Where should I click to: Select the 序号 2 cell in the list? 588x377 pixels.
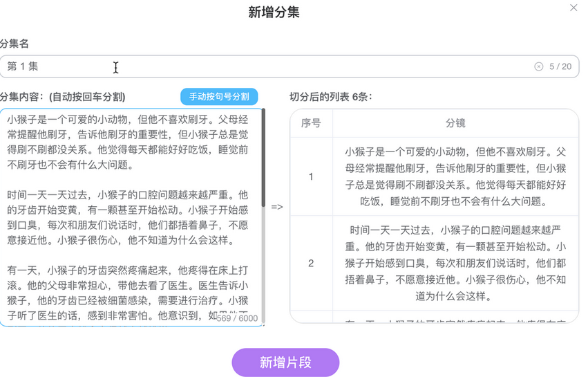[311, 263]
